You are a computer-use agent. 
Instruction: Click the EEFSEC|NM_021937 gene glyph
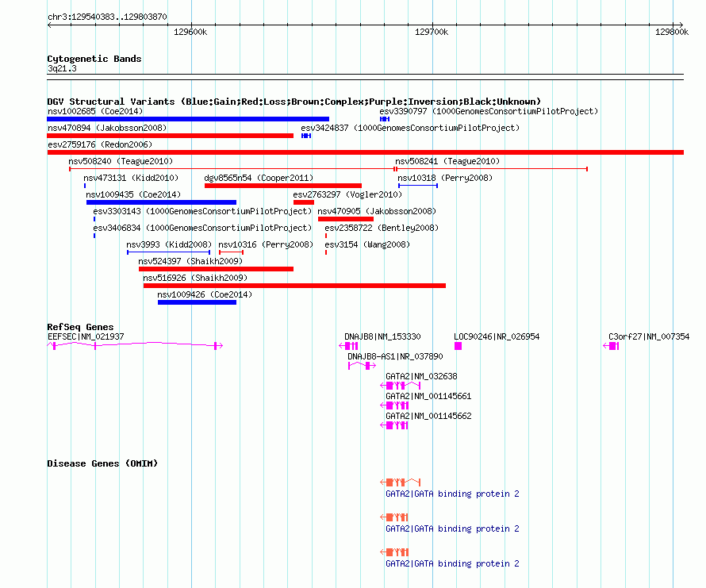(x=135, y=346)
